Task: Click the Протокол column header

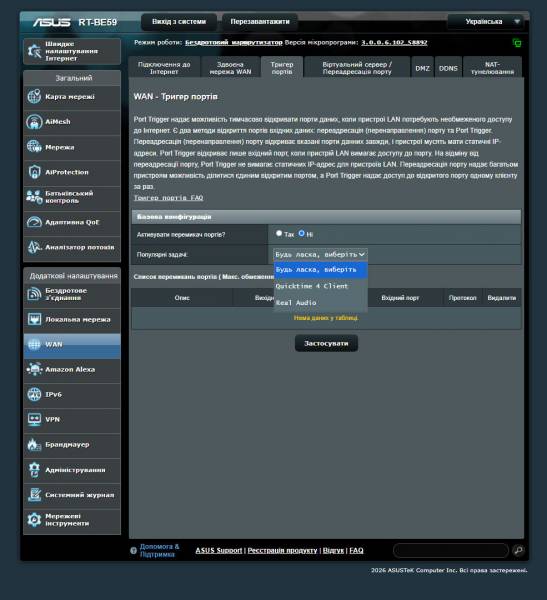Action: coord(462,298)
